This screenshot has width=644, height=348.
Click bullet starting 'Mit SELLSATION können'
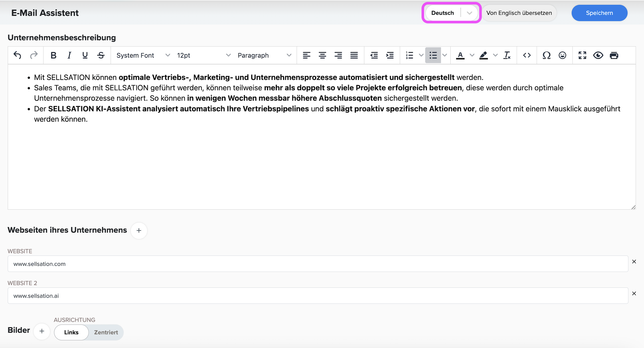[x=258, y=77]
